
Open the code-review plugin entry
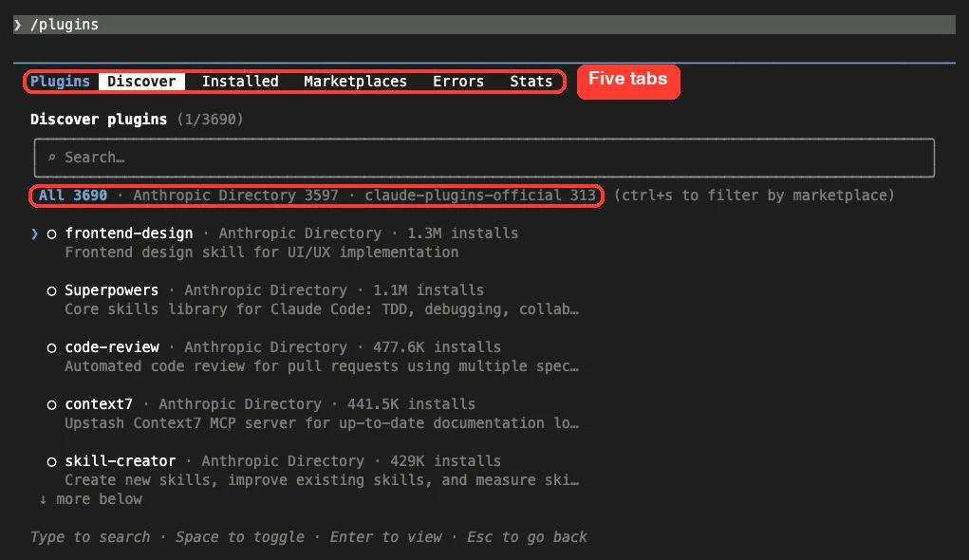(112, 346)
